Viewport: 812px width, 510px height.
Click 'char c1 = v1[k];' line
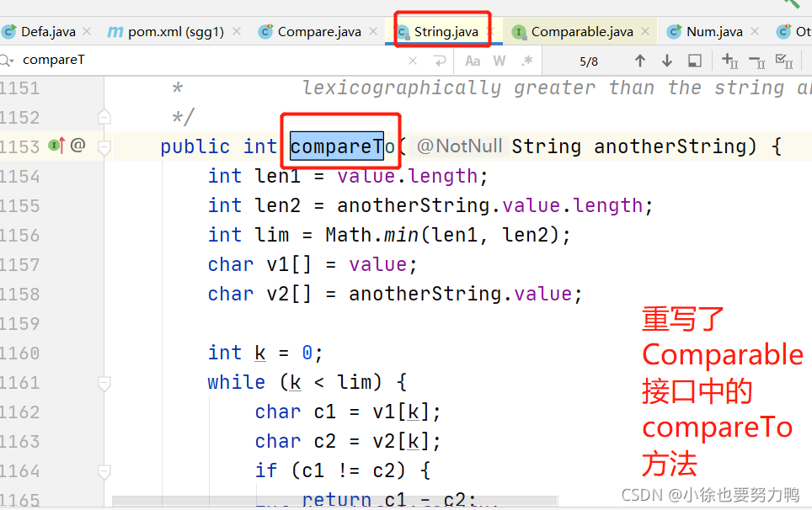click(x=348, y=412)
